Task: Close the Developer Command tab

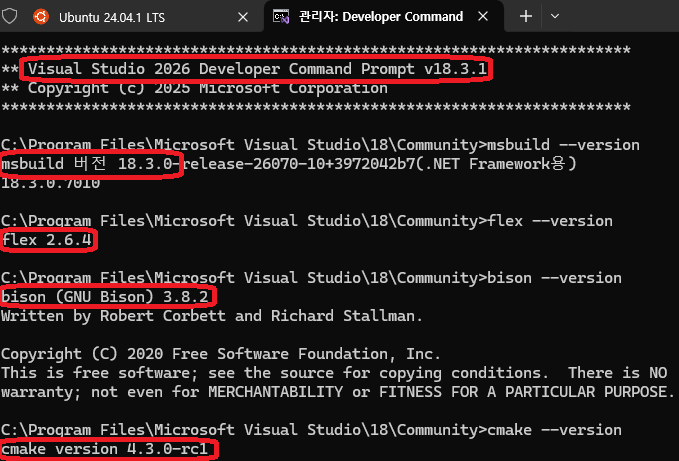Action: point(483,16)
